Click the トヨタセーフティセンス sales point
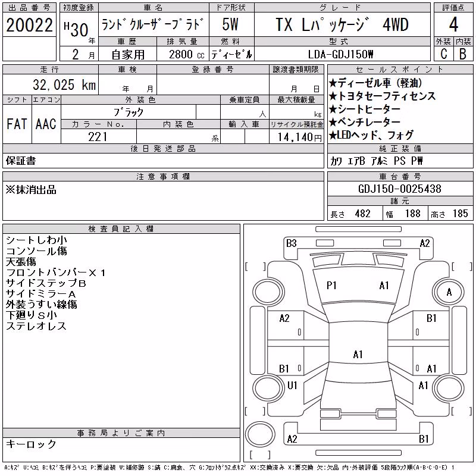 (383, 96)
